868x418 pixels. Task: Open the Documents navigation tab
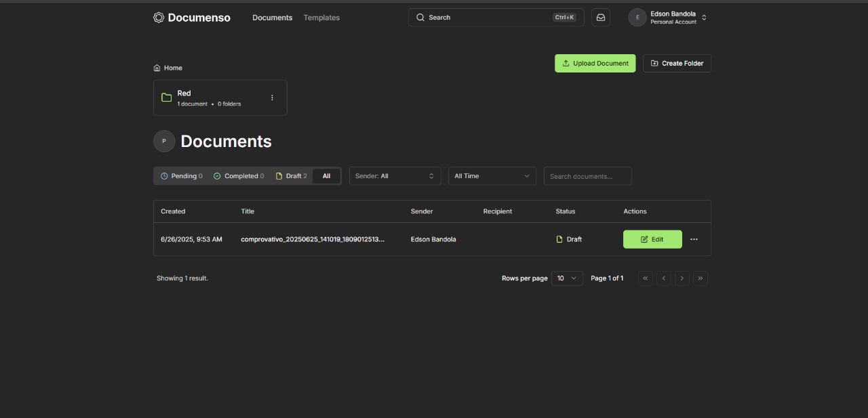tap(272, 18)
